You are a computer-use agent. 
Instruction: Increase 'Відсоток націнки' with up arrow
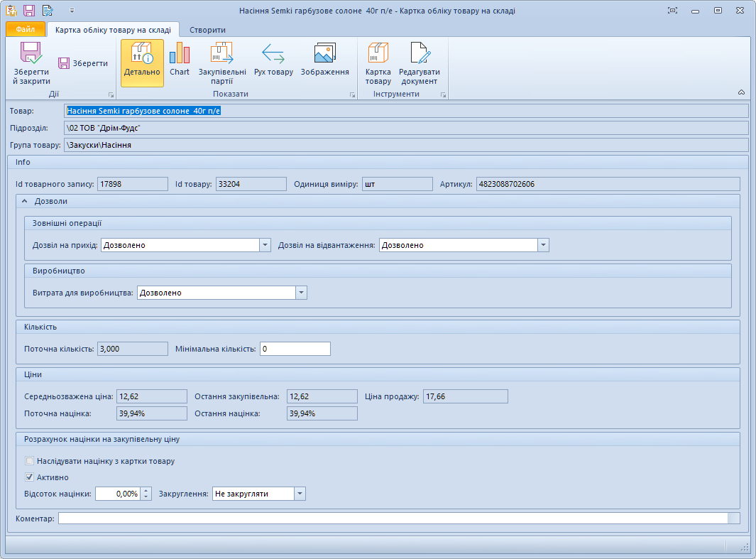(x=146, y=490)
